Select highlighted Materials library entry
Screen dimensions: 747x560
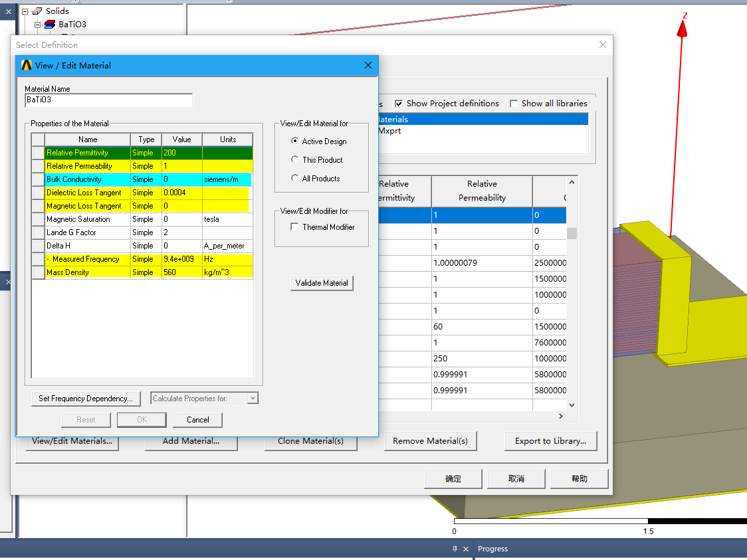point(483,120)
